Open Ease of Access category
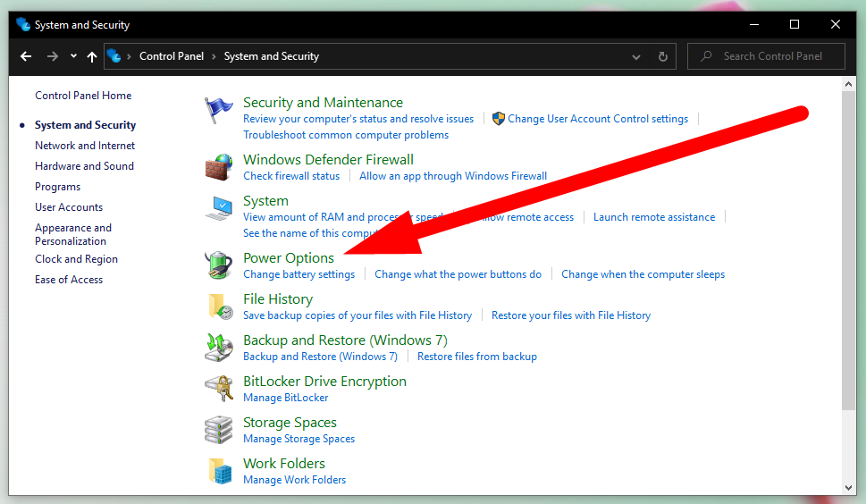This screenshot has height=504, width=866. (69, 280)
